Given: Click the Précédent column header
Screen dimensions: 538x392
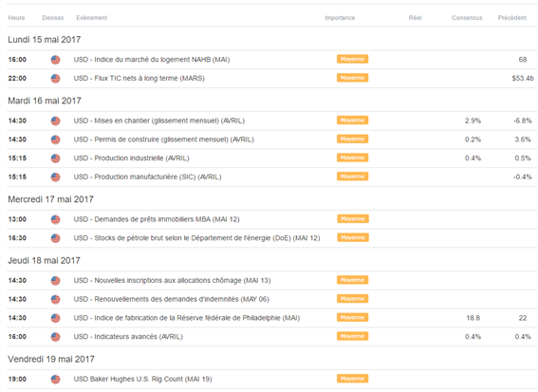Looking at the screenshot, I should (512, 18).
